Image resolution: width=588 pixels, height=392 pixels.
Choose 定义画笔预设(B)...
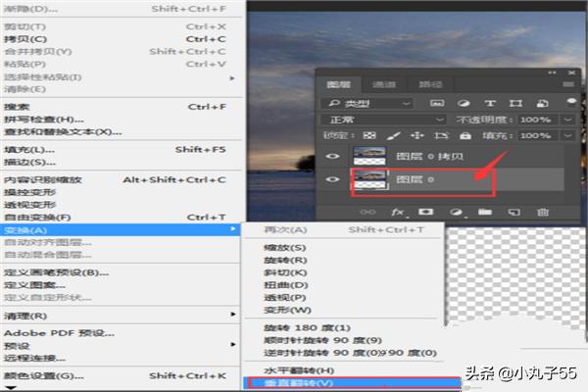click(x=120, y=272)
